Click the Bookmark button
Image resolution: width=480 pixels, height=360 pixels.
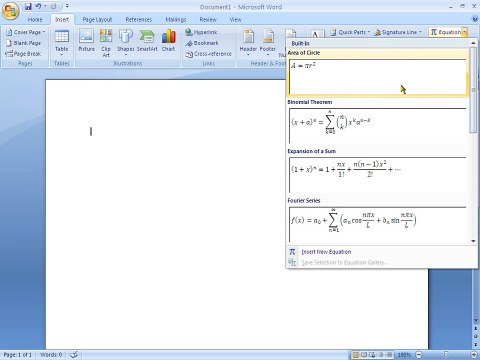click(202, 43)
